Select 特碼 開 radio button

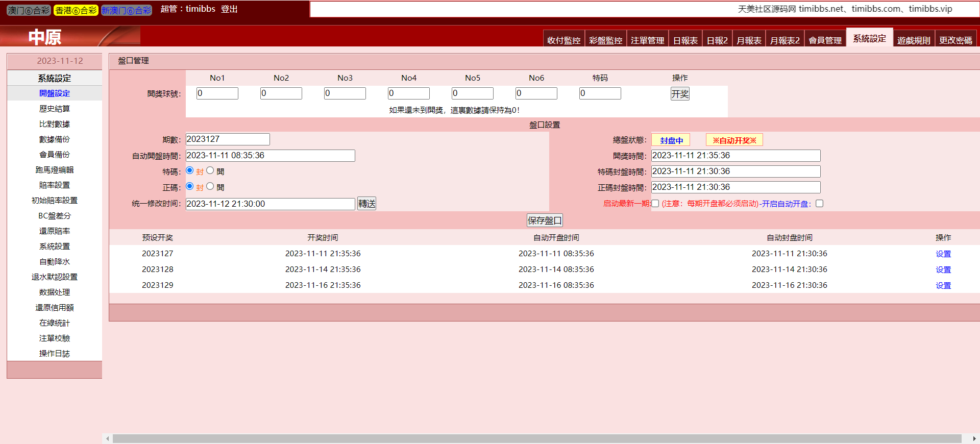coord(210,170)
